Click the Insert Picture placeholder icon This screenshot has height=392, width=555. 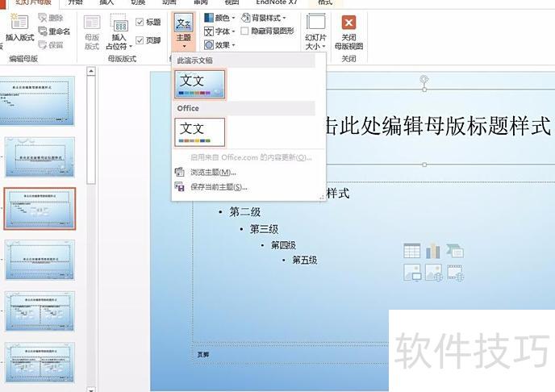click(x=412, y=273)
